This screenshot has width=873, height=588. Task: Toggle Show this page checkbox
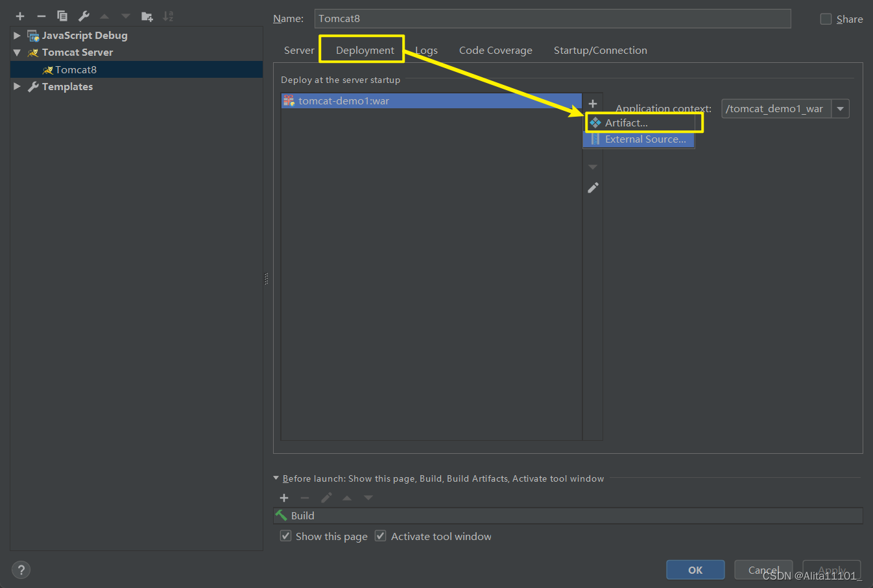coord(285,536)
